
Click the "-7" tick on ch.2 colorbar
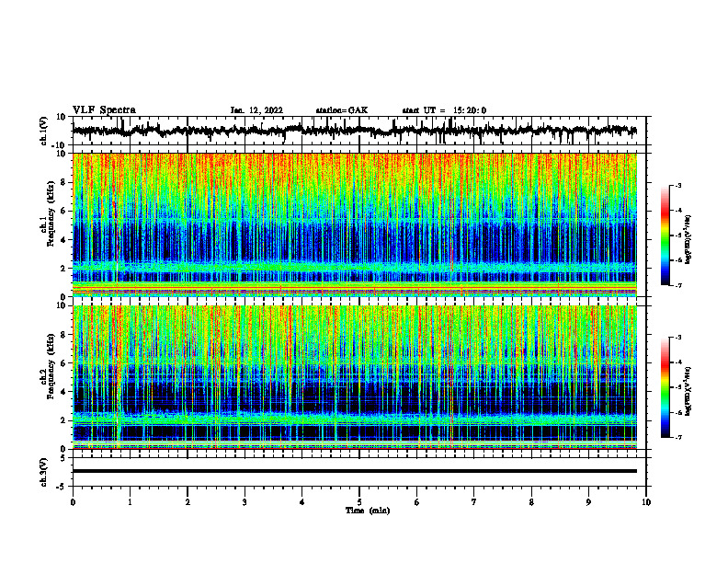[677, 437]
